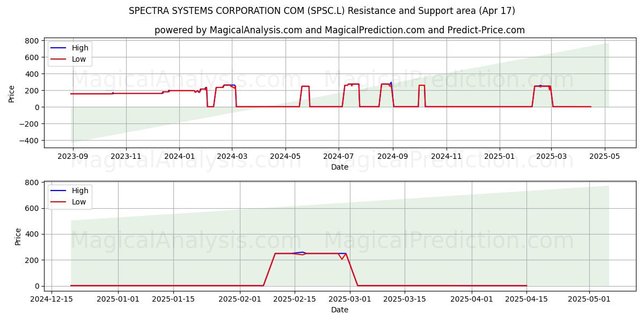644x322 pixels.
Task: Click the 2025-02-15 date tick label
Action: (x=295, y=299)
